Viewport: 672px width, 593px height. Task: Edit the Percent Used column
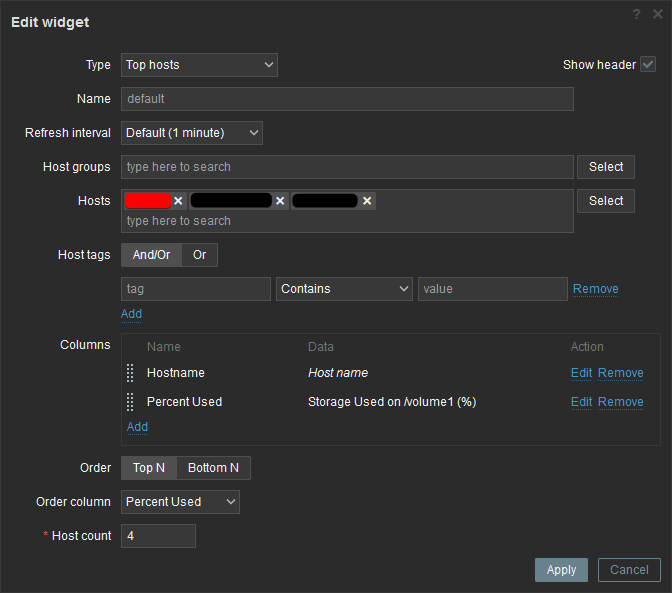pyautogui.click(x=581, y=402)
